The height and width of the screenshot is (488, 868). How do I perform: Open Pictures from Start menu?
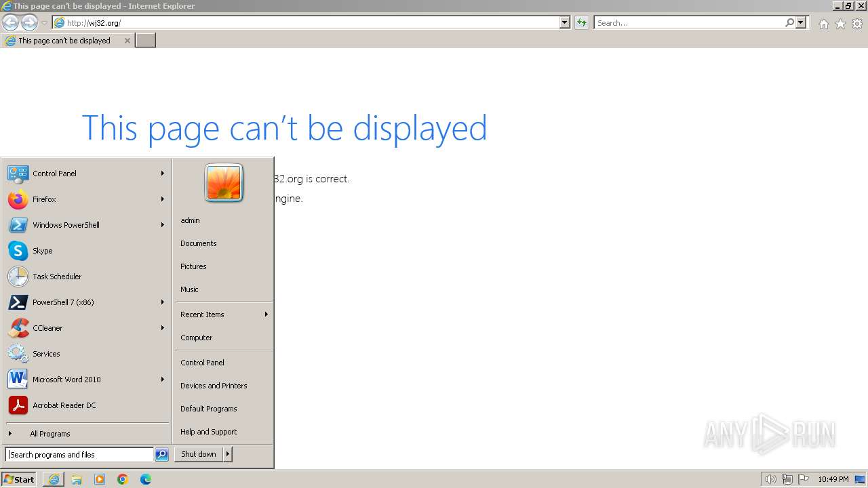[224, 266]
